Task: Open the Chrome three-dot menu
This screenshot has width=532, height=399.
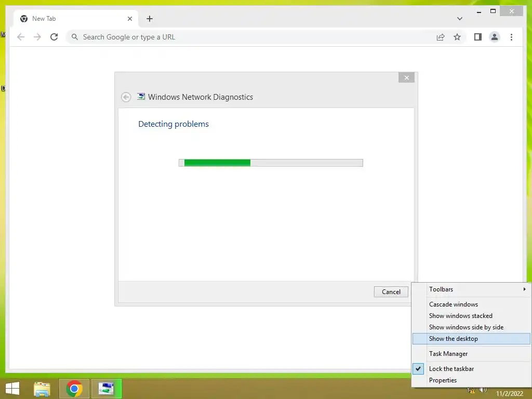Action: (x=511, y=37)
